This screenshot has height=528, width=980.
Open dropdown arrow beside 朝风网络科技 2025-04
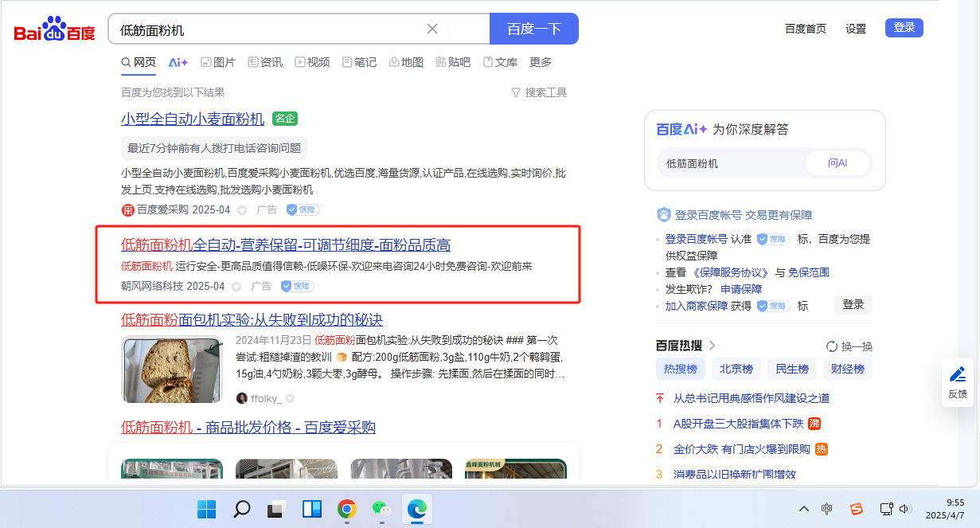tap(236, 287)
